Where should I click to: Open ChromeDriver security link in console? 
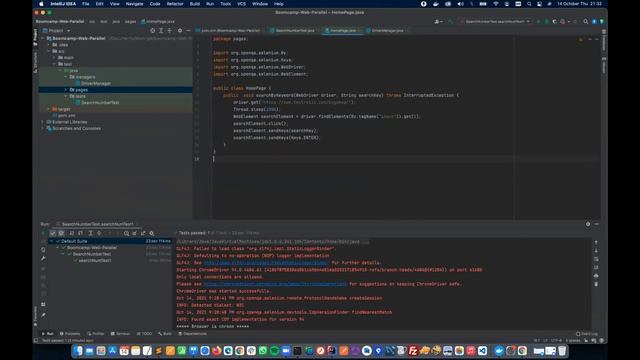(x=275, y=284)
